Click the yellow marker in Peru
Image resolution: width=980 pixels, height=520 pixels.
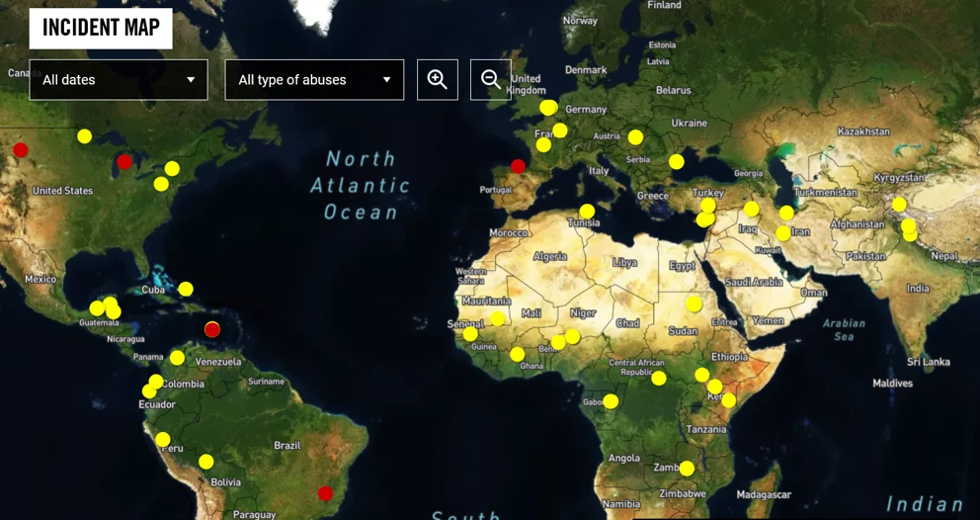pos(163,440)
